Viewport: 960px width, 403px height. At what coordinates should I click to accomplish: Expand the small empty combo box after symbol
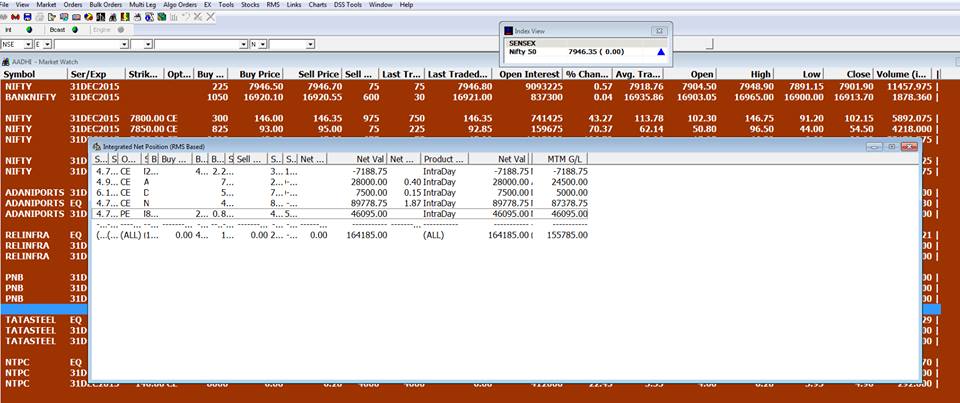148,44
